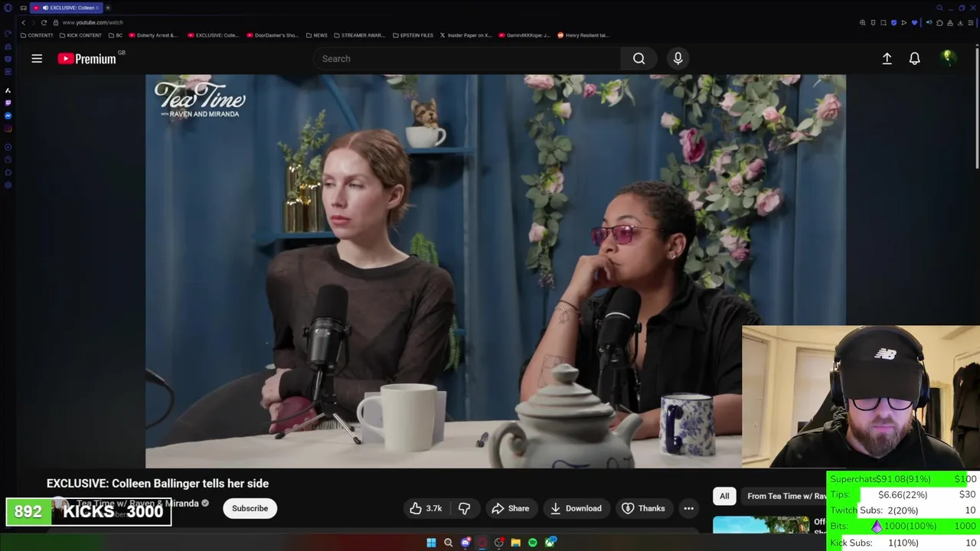Click the send/flow arrow toolbar icon
This screenshot has height=551, width=980.
click(x=903, y=23)
